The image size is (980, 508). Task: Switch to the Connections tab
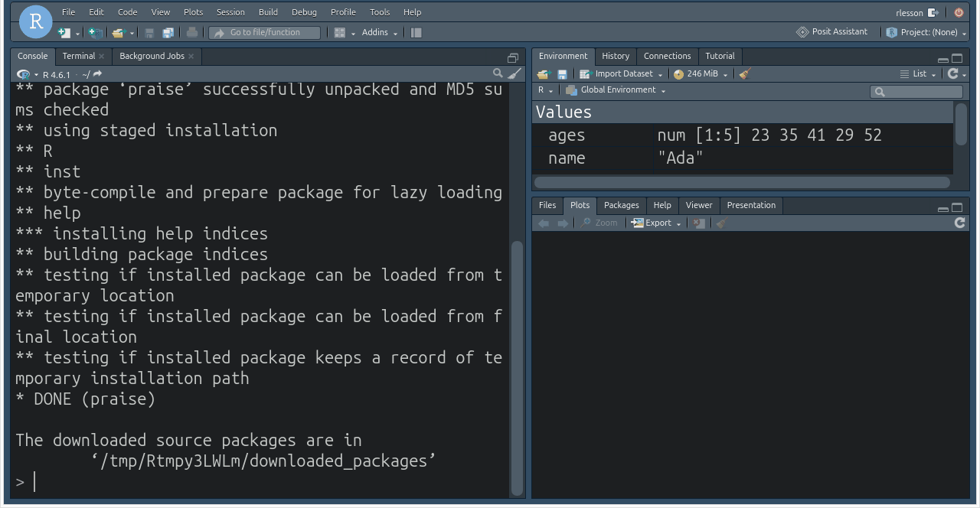click(667, 57)
